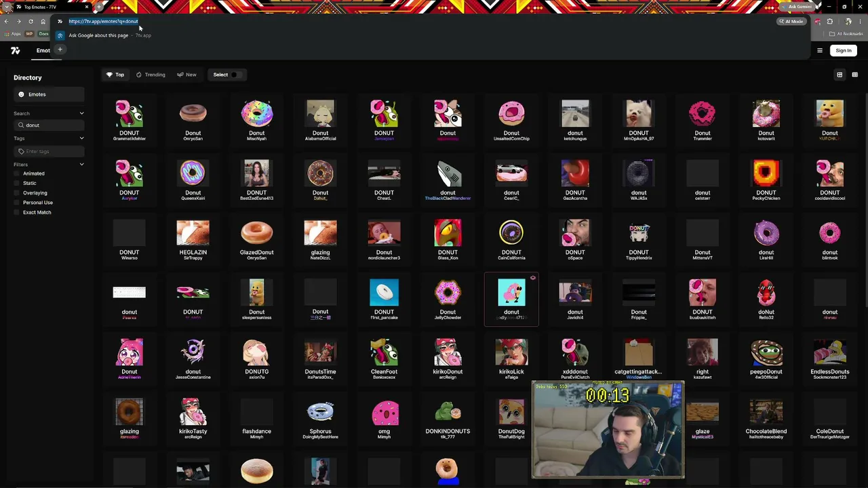Check the Overlaying filter checkbox
Screen dimensions: 868x488
click(17, 193)
